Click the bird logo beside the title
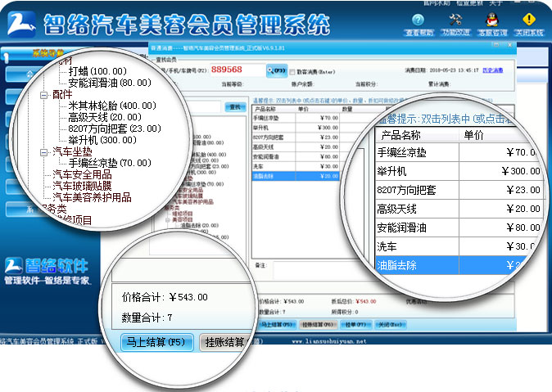This screenshot has width=552, height=392. tap(21, 24)
